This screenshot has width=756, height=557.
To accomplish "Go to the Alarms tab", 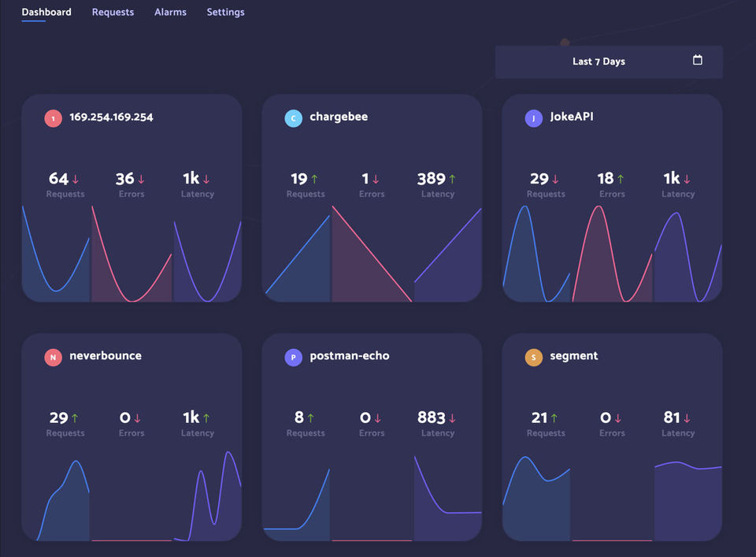I will pos(170,12).
